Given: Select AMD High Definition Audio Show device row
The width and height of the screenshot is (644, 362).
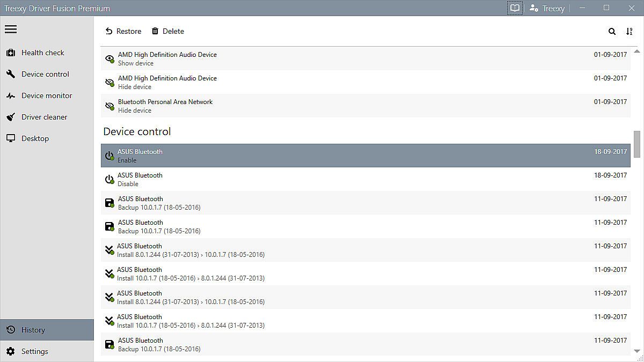Looking at the screenshot, I should click(365, 58).
